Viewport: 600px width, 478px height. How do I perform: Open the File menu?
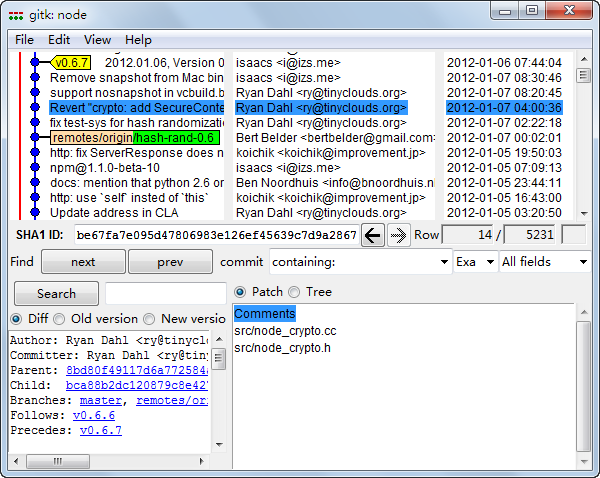tap(24, 40)
